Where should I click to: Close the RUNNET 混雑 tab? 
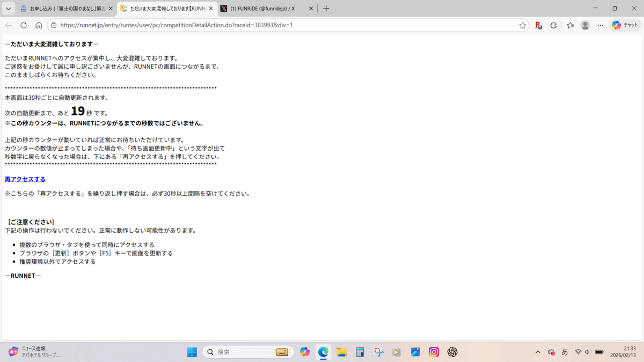pos(211,9)
